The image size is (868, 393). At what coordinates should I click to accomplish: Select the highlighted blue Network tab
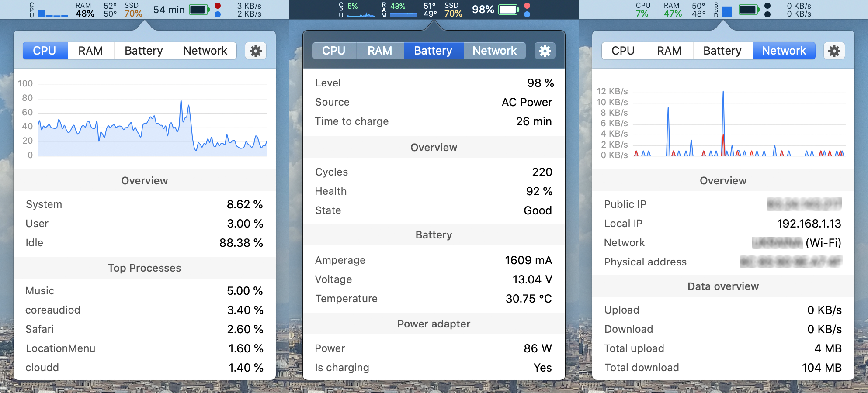tap(784, 51)
